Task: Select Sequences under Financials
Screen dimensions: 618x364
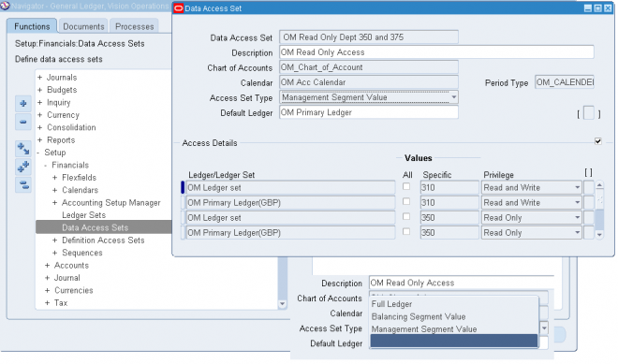Action: pyautogui.click(x=82, y=253)
